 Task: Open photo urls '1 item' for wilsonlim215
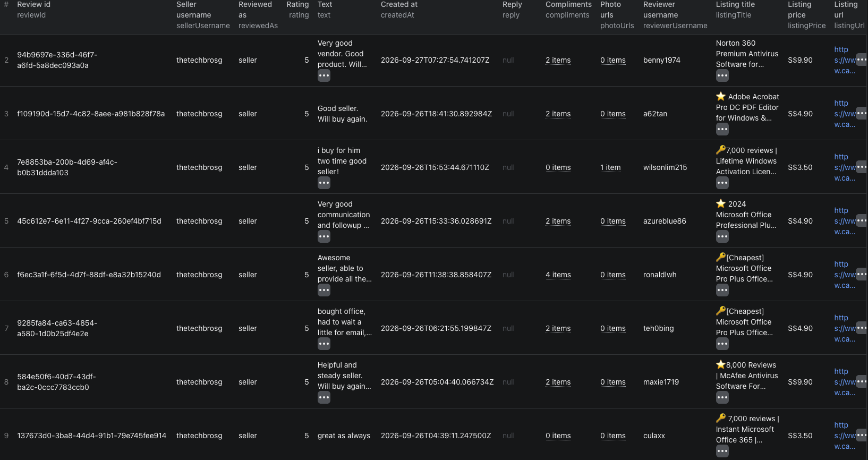tap(610, 168)
